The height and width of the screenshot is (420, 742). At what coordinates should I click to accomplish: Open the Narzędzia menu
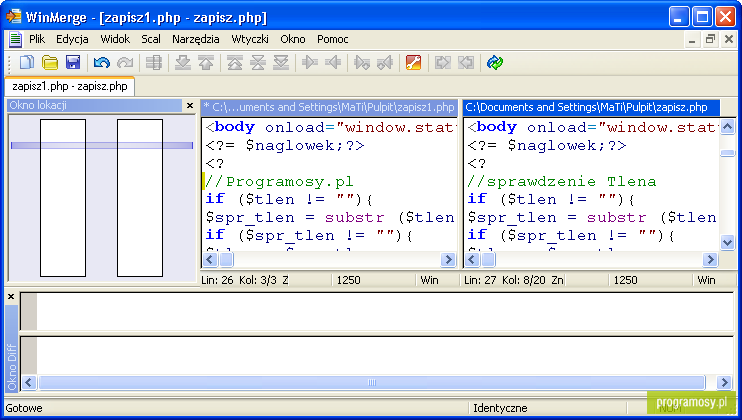coord(195,39)
